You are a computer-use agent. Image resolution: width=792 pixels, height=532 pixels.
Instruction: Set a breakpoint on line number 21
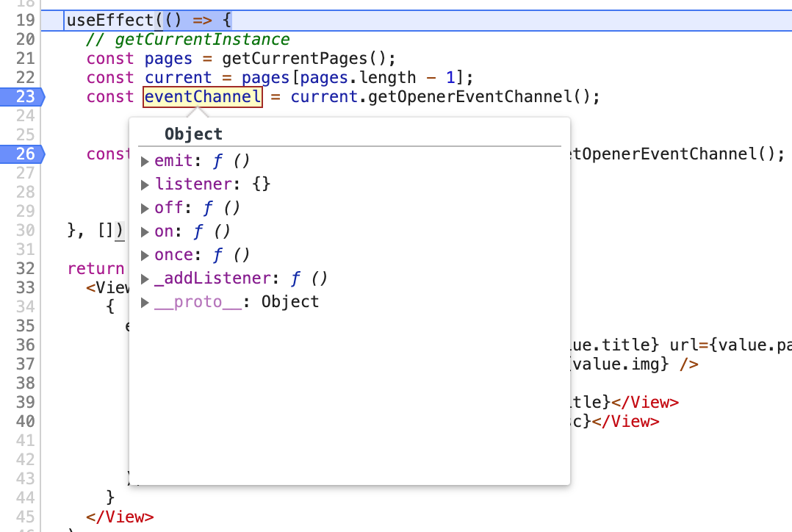(25, 59)
